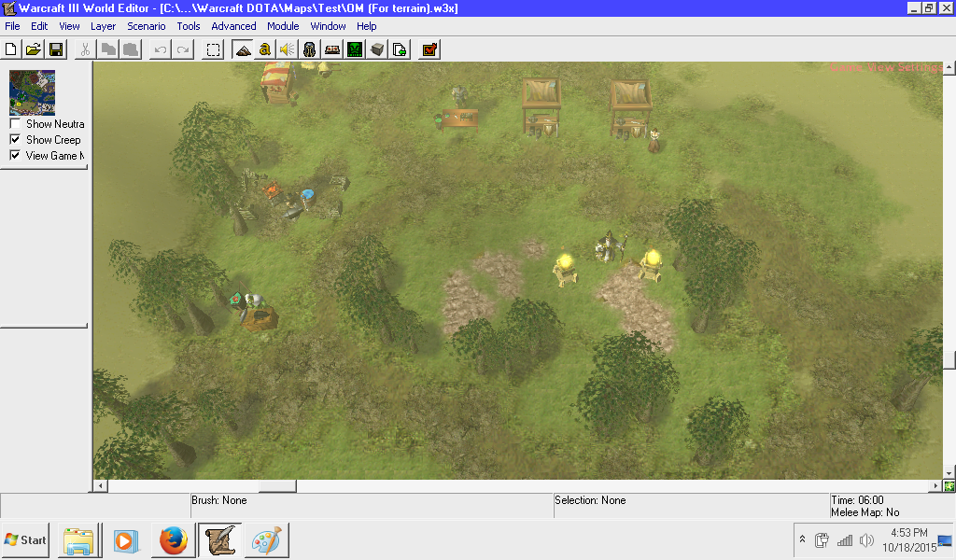The image size is (956, 560).
Task: Test the map with the red checkmark icon
Action: pos(429,49)
